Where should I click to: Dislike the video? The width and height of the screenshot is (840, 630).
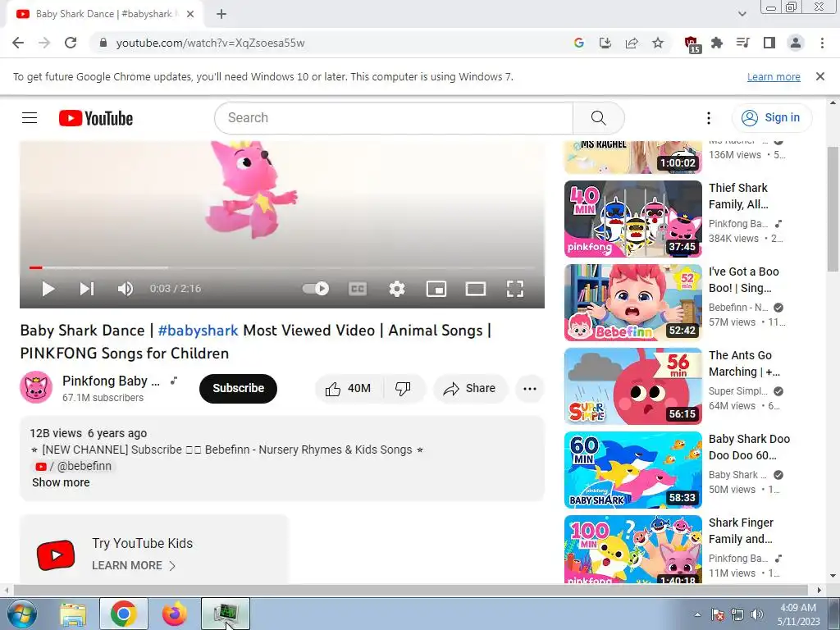pos(404,388)
